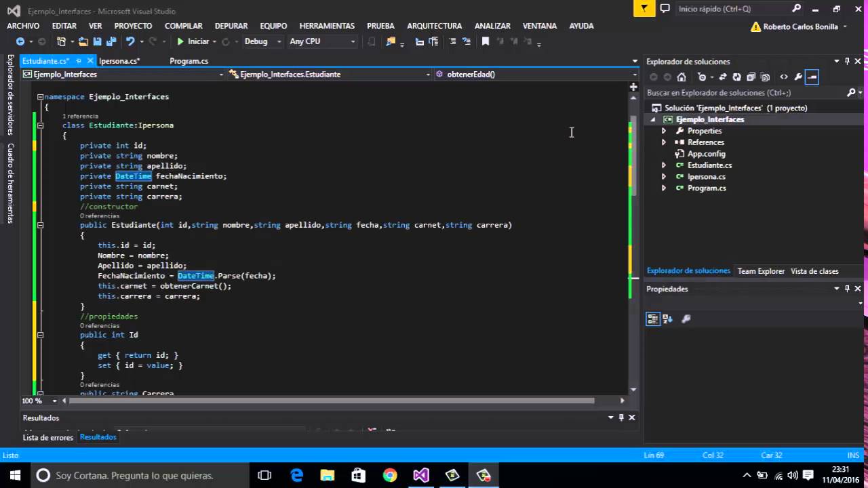Click the feedback speech bubble icon

click(x=665, y=8)
